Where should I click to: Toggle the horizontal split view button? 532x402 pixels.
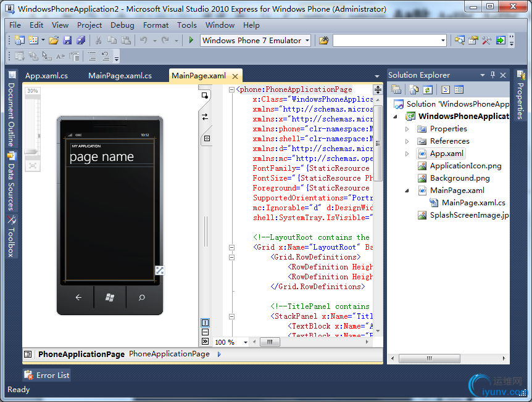click(206, 332)
